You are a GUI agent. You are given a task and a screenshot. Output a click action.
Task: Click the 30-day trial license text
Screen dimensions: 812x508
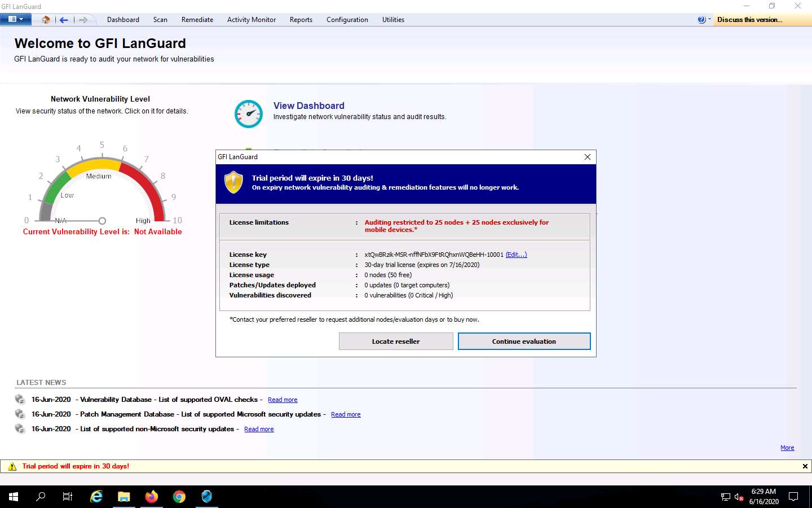(x=422, y=265)
